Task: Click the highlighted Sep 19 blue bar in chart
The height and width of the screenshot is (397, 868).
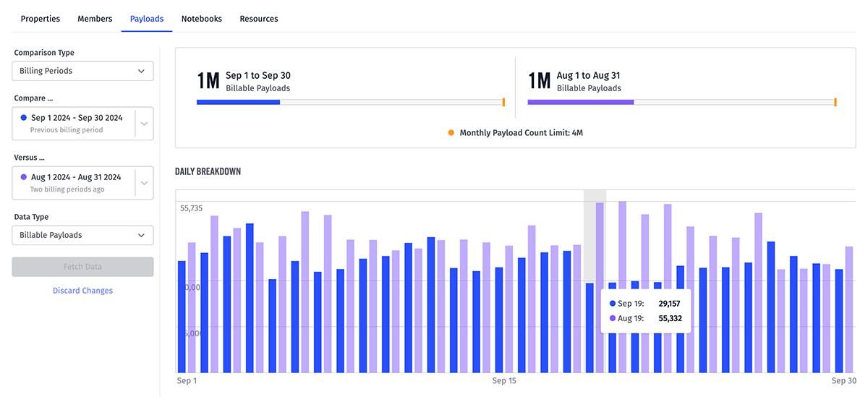Action: pyautogui.click(x=590, y=328)
